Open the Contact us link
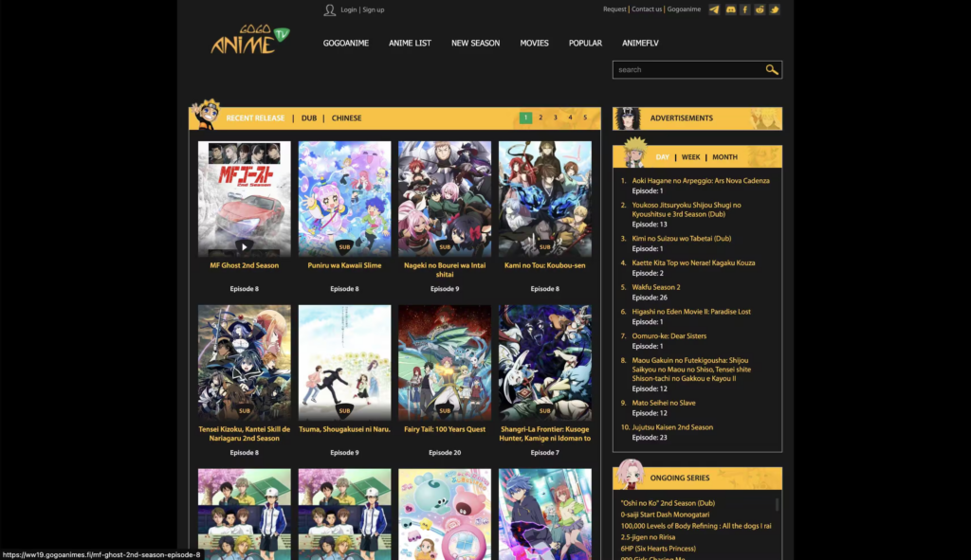The width and height of the screenshot is (971, 560). point(647,9)
